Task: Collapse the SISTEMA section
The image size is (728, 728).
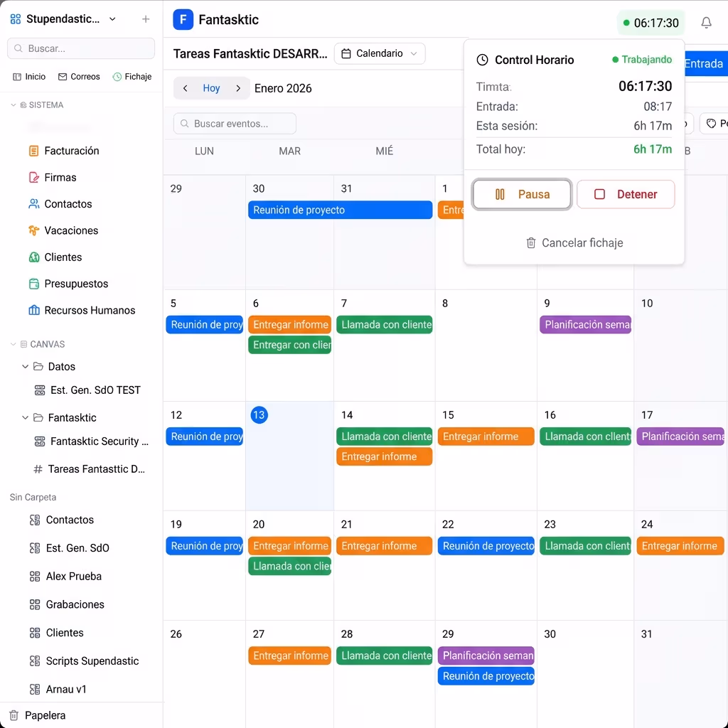Action: (14, 105)
